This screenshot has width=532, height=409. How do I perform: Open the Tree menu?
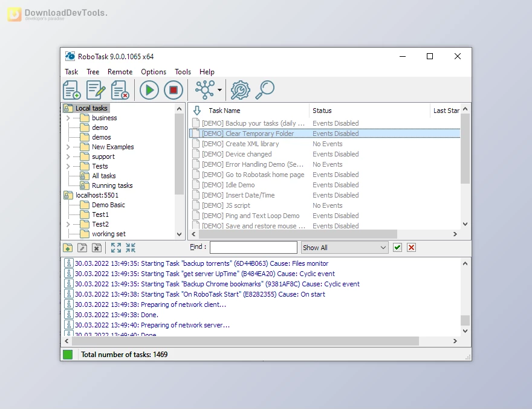point(92,72)
